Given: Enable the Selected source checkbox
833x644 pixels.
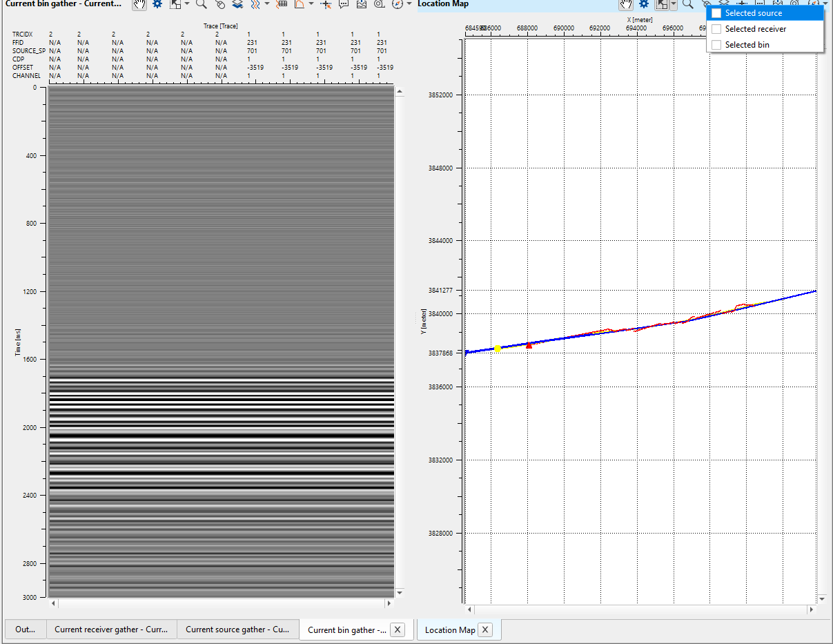Looking at the screenshot, I should pyautogui.click(x=716, y=12).
